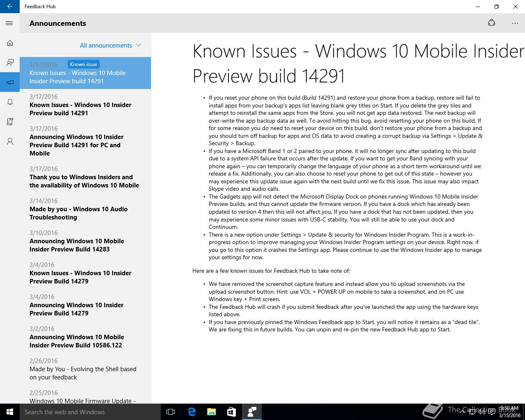Open Task View in the taskbar
The image size is (525, 420).
(171, 412)
